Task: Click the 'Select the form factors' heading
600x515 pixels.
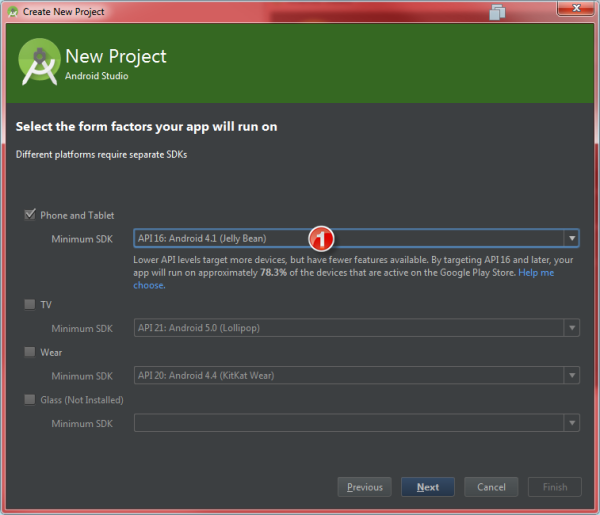Action: coord(147,127)
